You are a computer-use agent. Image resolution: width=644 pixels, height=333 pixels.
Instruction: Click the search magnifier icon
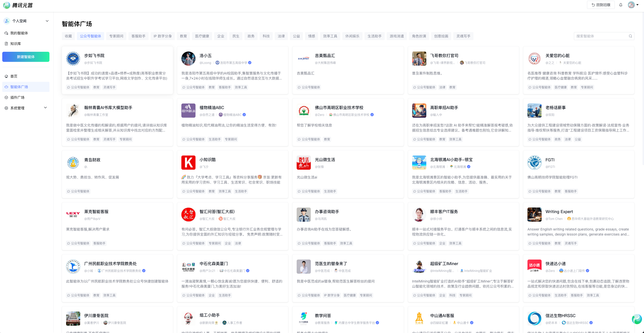point(630,36)
